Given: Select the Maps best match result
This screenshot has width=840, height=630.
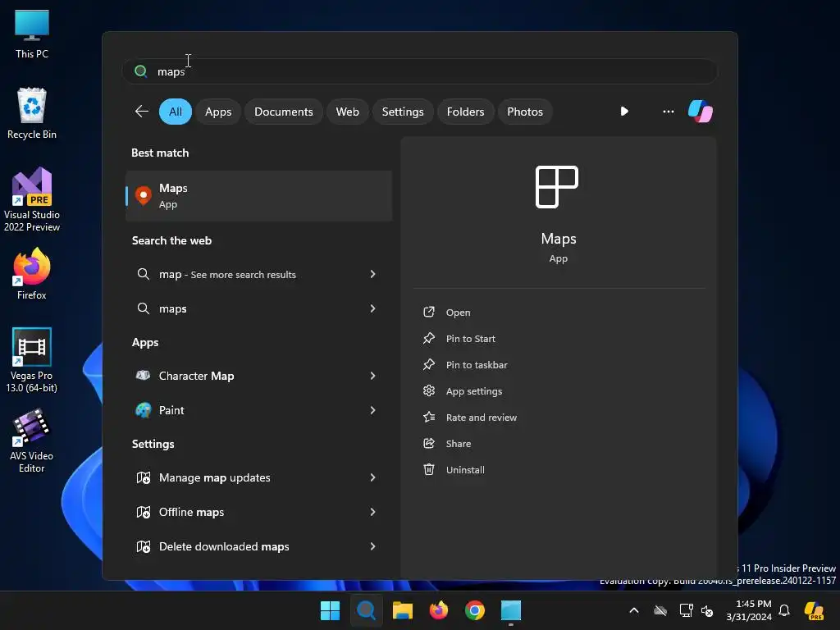Looking at the screenshot, I should [258, 196].
